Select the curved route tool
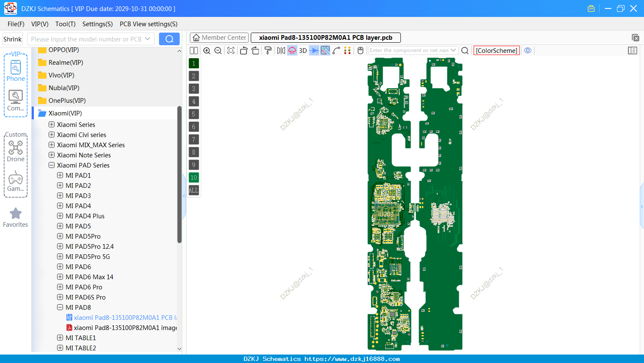The height and width of the screenshot is (363, 644). pyautogui.click(x=336, y=50)
